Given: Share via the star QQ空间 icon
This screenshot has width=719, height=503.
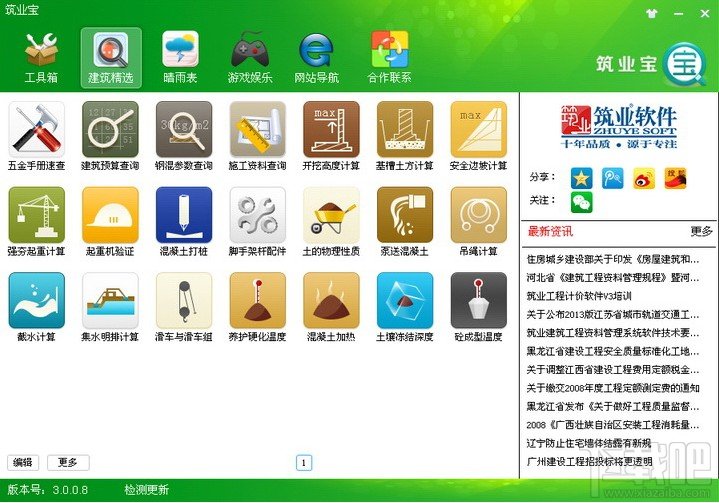Looking at the screenshot, I should 581,178.
